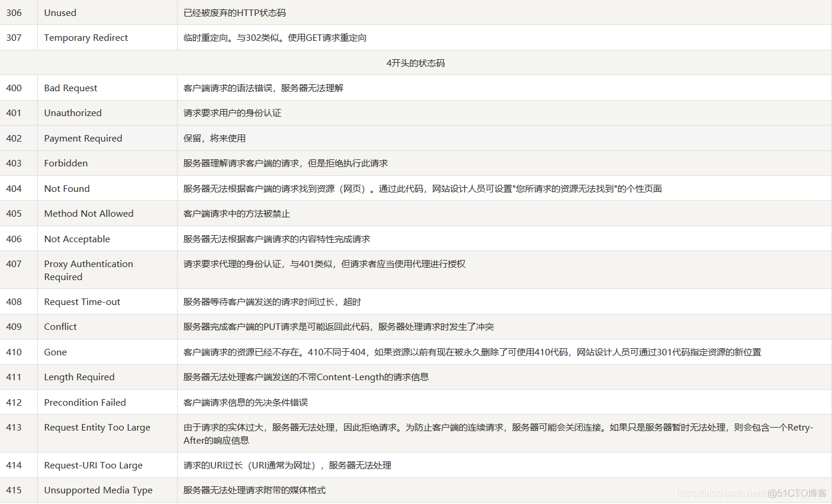Click the 'Payment Required' status name
Screen dimensions: 832x504
click(83, 138)
